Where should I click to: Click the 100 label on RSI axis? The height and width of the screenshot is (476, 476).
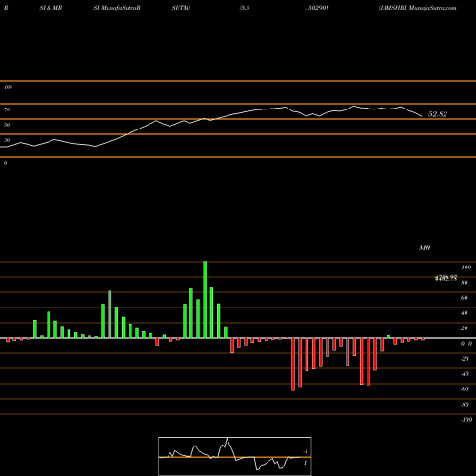click(x=8, y=87)
